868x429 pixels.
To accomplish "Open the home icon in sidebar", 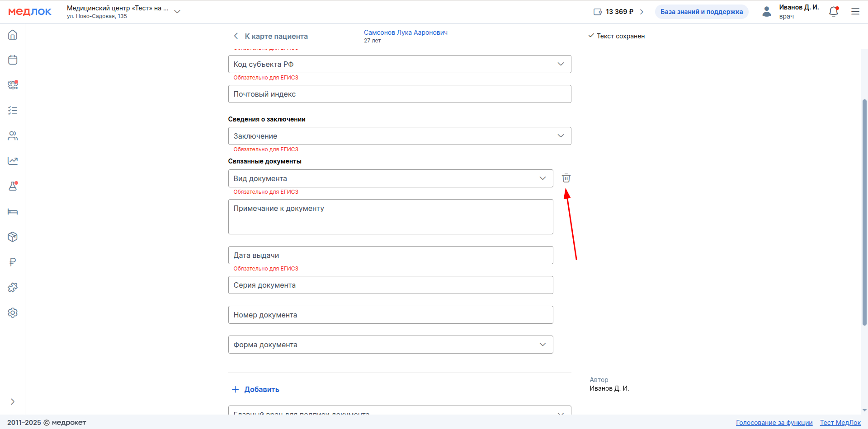I will pyautogui.click(x=13, y=35).
